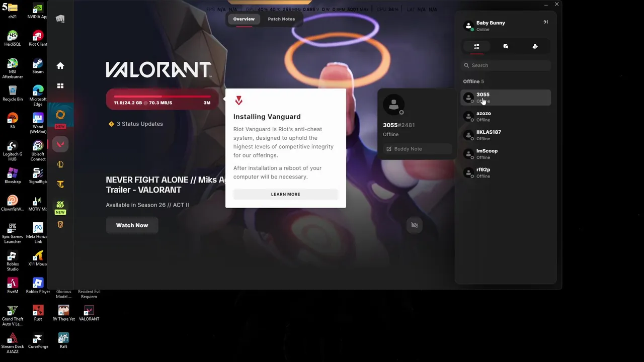Open the X11 Mouse desktop shortcut

coord(38,258)
